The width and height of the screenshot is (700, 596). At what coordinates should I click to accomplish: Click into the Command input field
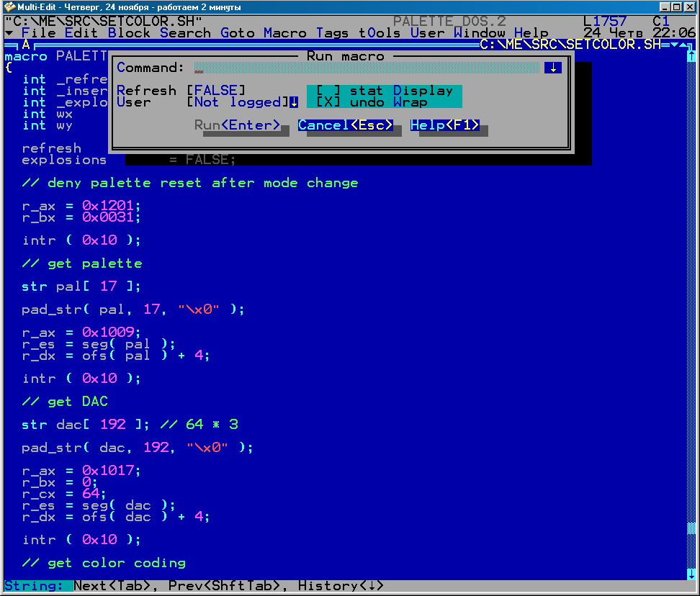pyautogui.click(x=366, y=68)
